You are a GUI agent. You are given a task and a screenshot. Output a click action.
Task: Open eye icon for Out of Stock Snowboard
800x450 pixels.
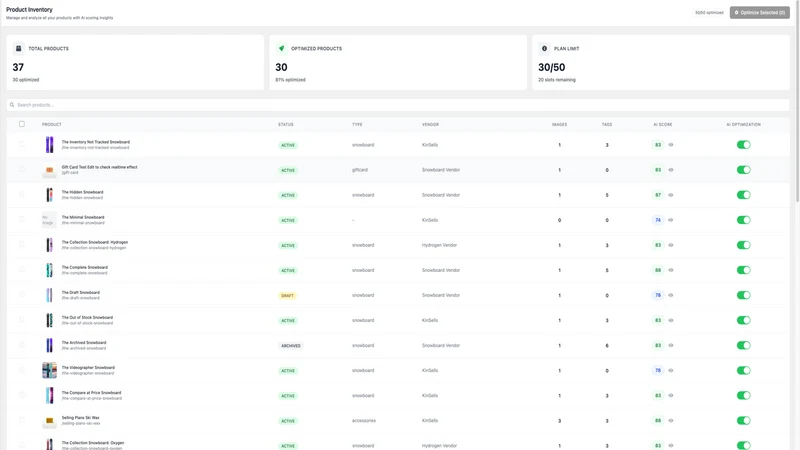[670, 320]
